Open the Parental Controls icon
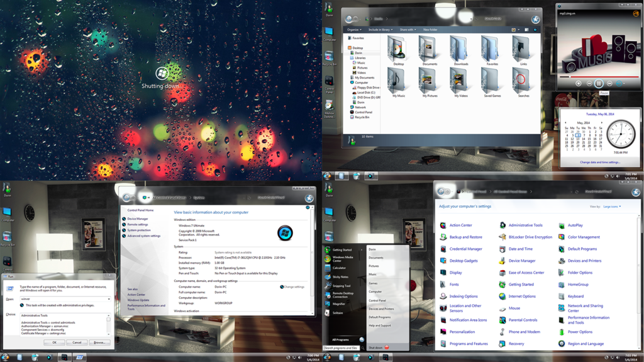The width and height of the screenshot is (644, 362). coord(502,320)
